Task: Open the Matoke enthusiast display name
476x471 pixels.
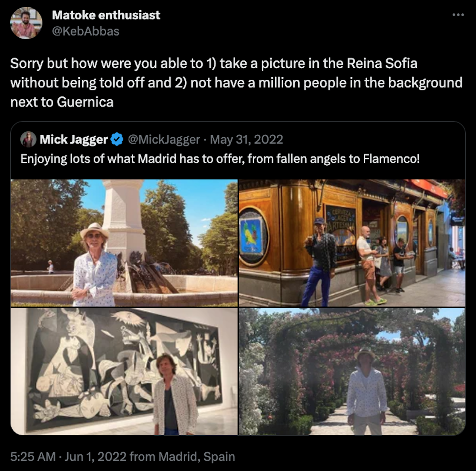Action: 106,15
